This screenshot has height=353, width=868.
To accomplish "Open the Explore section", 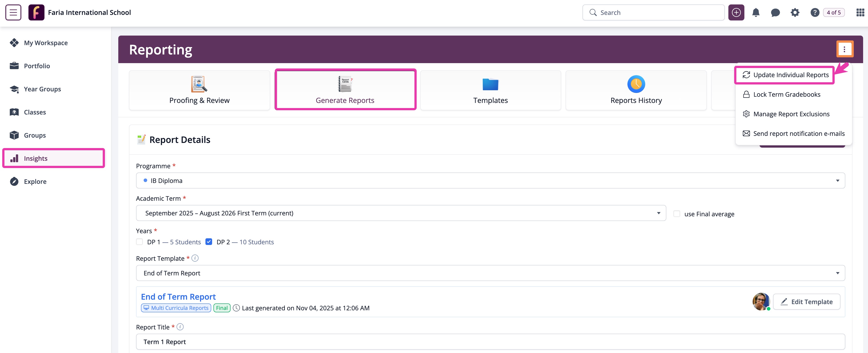I will 35,181.
